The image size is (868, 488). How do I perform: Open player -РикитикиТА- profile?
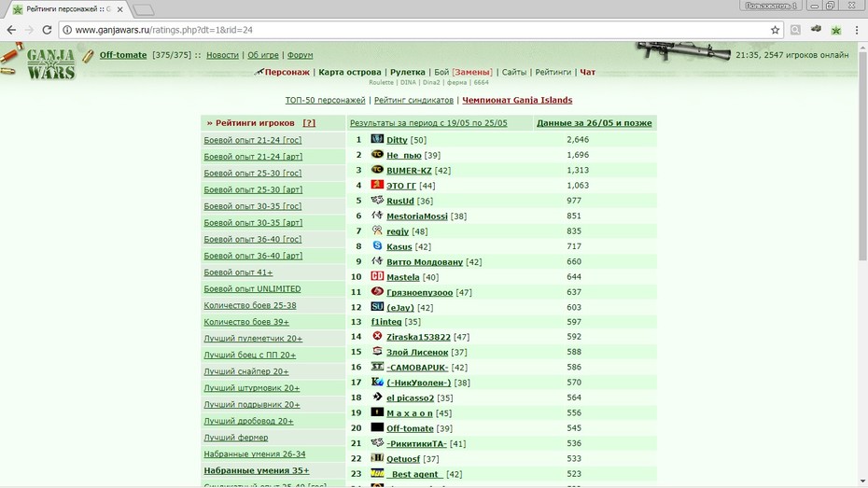[x=416, y=444]
